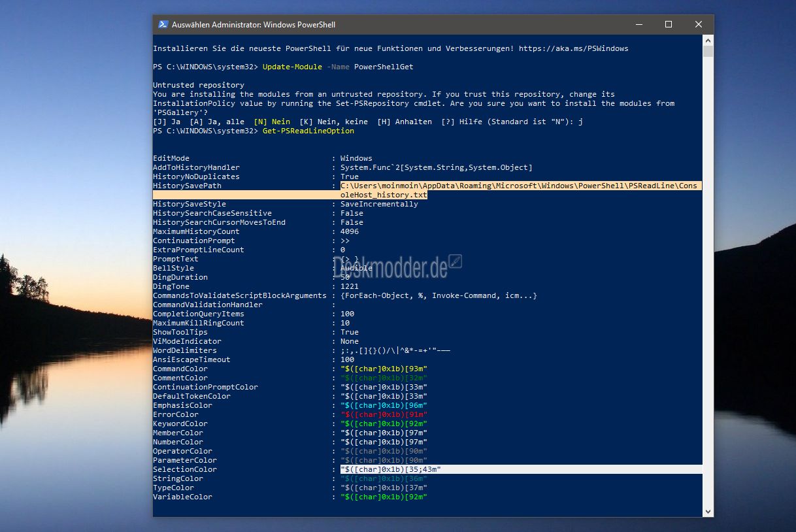The width and height of the screenshot is (796, 532).
Task: Click the vertical scrollbar thumb
Action: [708, 52]
